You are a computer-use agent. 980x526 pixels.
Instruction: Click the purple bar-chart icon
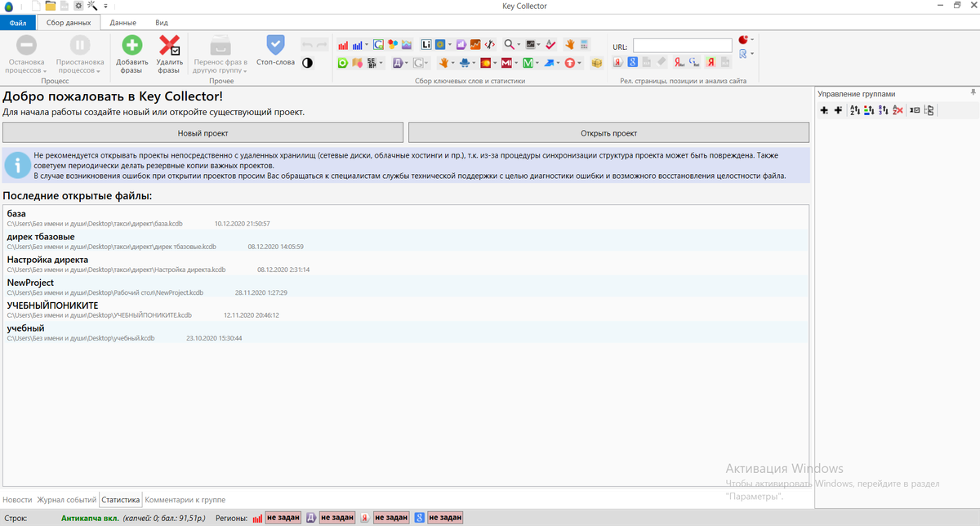click(x=461, y=45)
